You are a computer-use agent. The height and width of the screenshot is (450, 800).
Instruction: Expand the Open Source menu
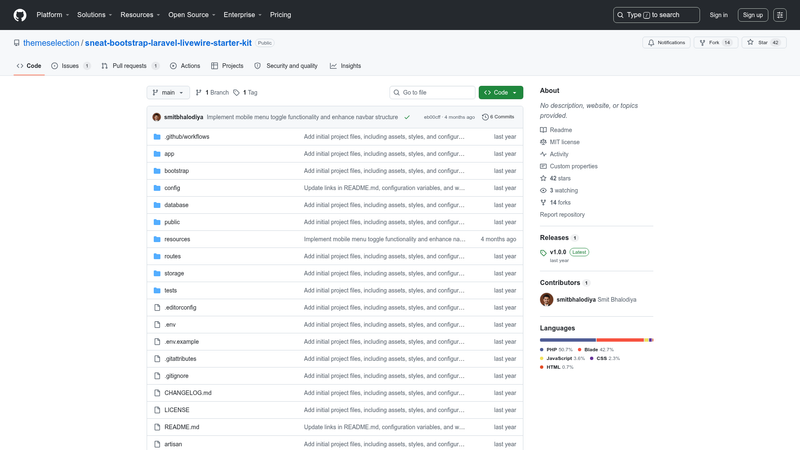pyautogui.click(x=191, y=15)
